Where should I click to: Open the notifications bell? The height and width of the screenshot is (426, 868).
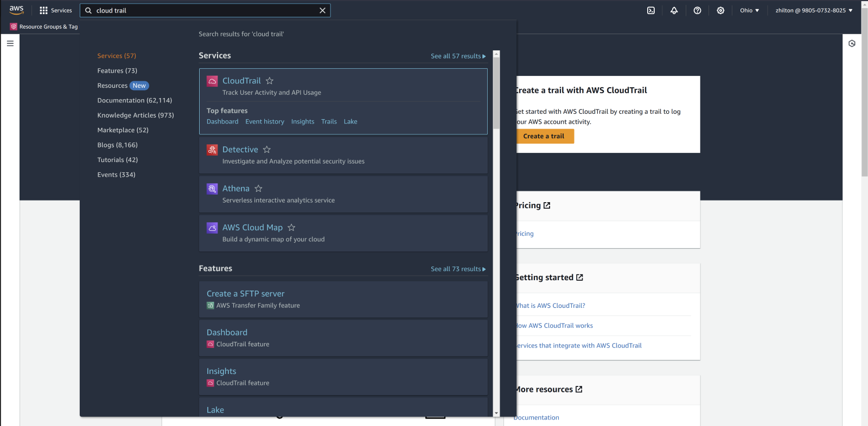674,10
